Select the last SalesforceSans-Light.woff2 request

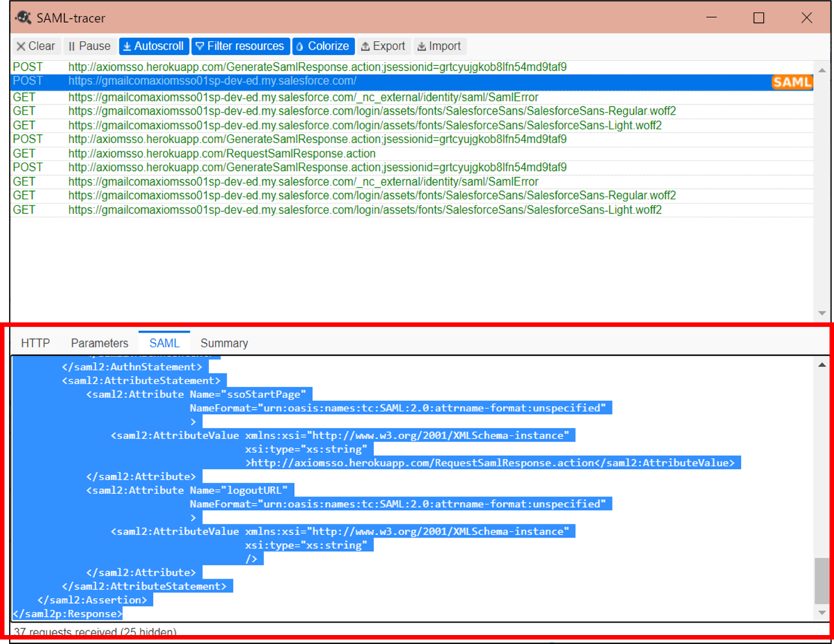411,210
